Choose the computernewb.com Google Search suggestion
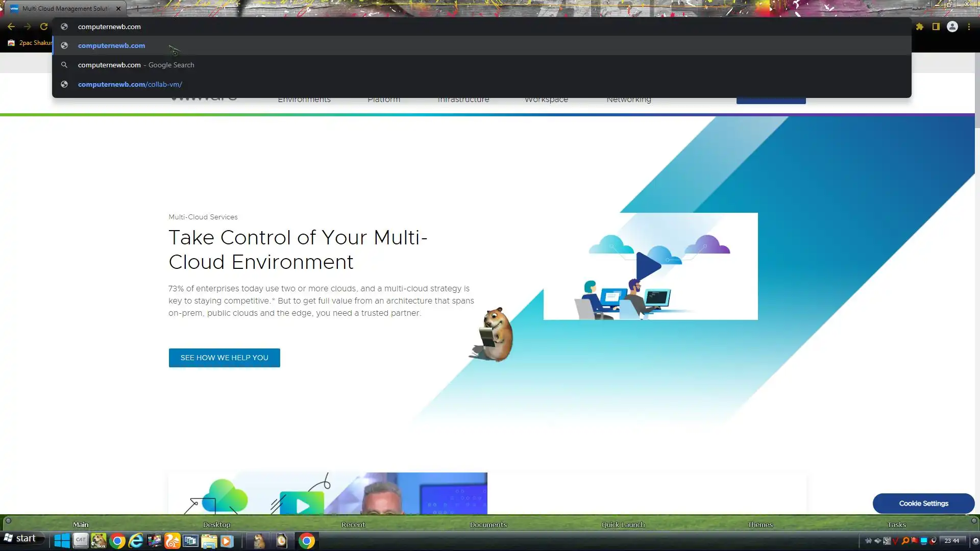980x551 pixels. point(136,65)
